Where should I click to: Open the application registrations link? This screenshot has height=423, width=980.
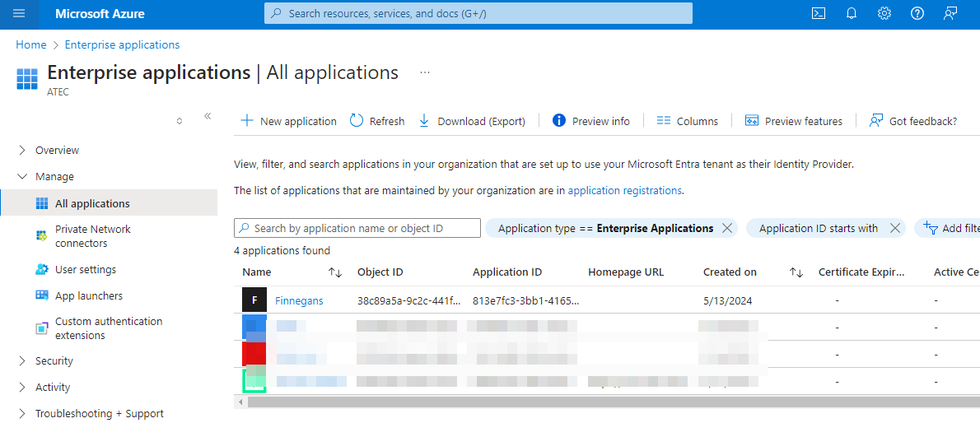pos(624,191)
